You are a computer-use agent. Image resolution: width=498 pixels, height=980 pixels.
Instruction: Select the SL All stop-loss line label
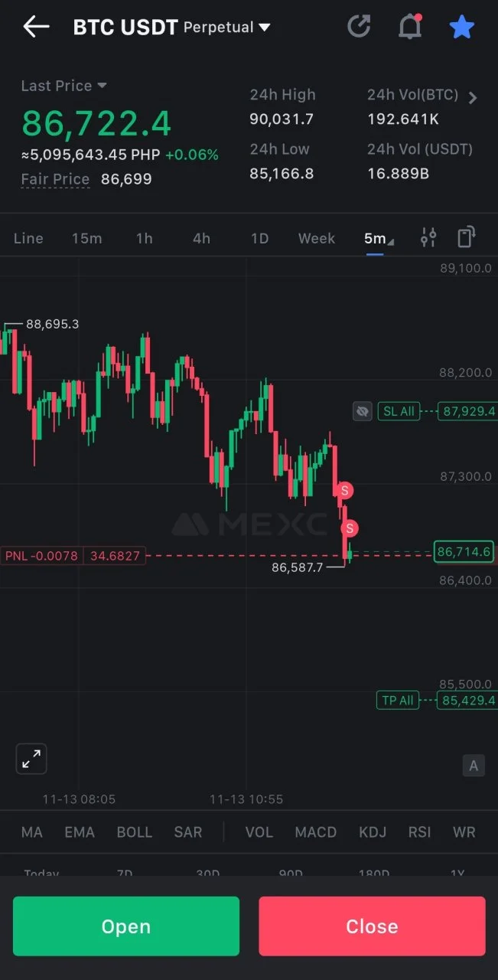[399, 411]
